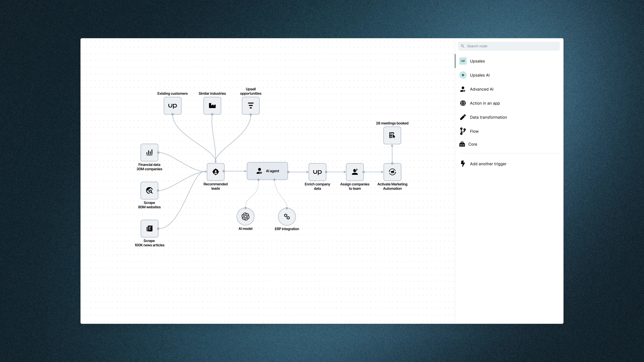Click the Scrape 80M websites node
Screen dimensions: 644x362
pos(149,190)
